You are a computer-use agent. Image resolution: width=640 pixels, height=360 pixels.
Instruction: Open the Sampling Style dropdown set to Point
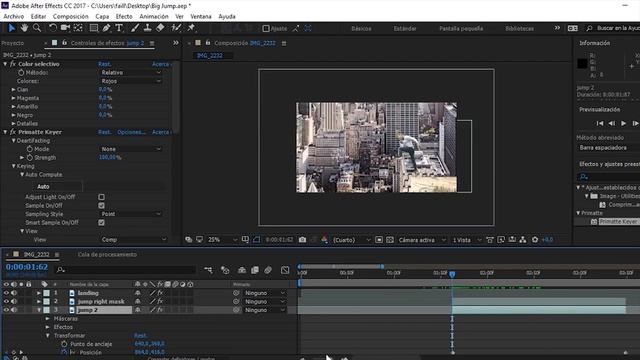pyautogui.click(x=131, y=214)
